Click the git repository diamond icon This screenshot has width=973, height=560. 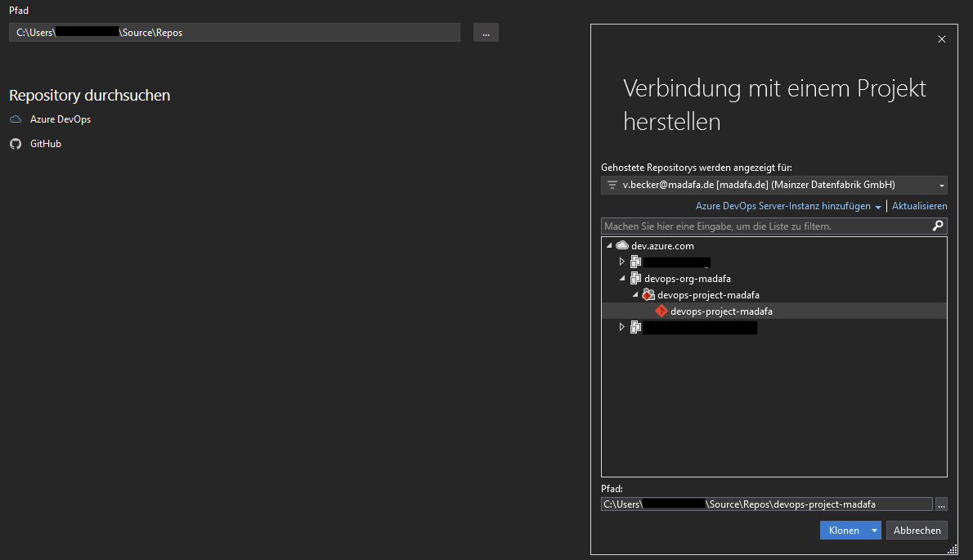(x=661, y=311)
